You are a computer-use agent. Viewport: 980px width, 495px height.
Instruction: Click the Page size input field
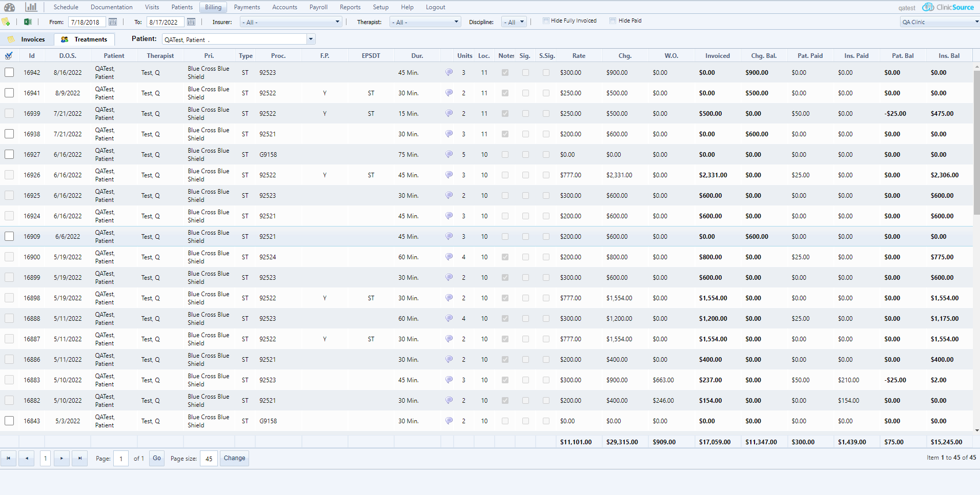[x=209, y=459]
